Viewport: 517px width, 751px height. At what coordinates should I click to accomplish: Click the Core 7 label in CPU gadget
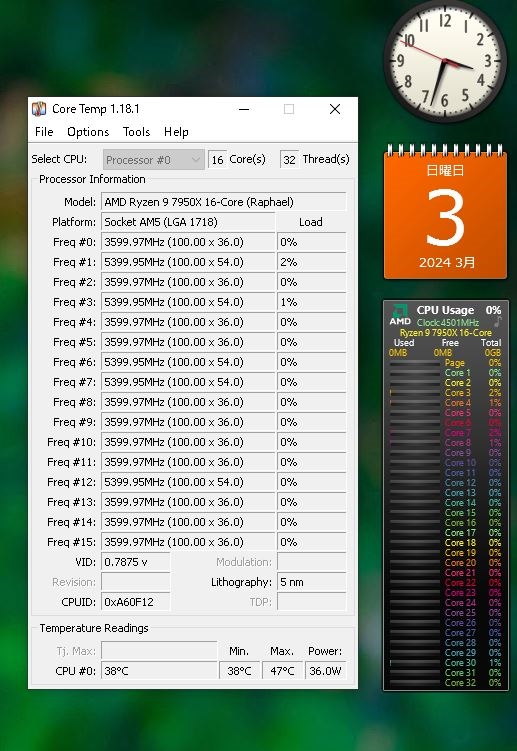point(458,432)
